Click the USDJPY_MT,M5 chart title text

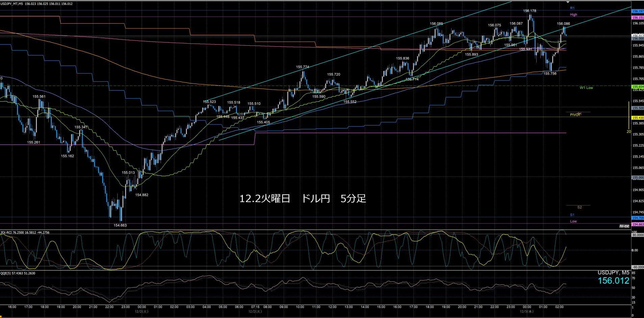tap(12, 4)
